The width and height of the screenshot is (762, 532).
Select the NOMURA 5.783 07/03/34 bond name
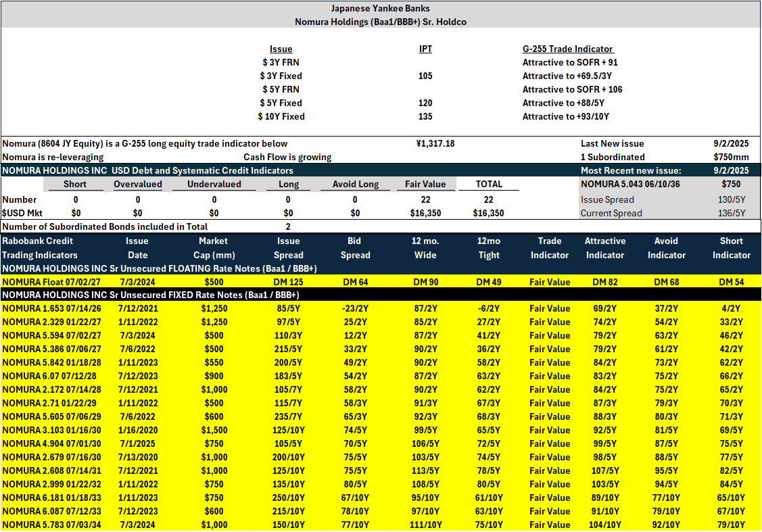click(51, 525)
